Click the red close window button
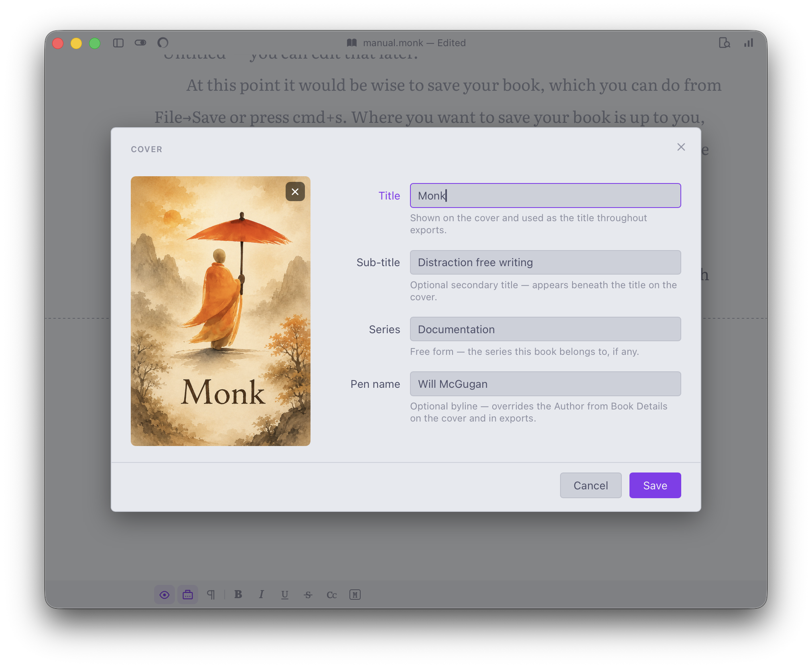This screenshot has width=812, height=668. coord(58,43)
